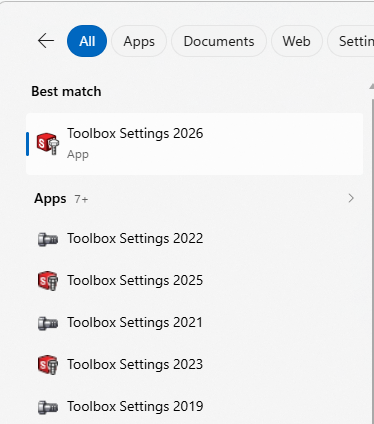Click the Toolbox Settings 2019 bolt icon
The width and height of the screenshot is (374, 424).
[48, 407]
